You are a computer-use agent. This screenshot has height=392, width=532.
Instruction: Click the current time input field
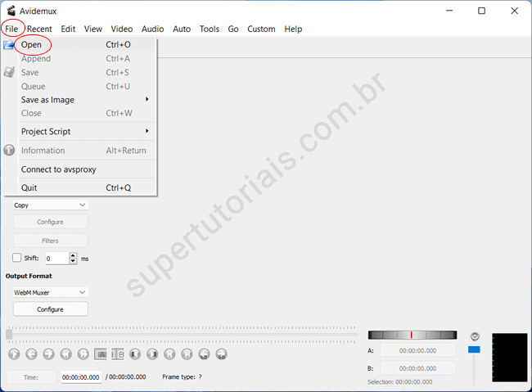point(81,377)
